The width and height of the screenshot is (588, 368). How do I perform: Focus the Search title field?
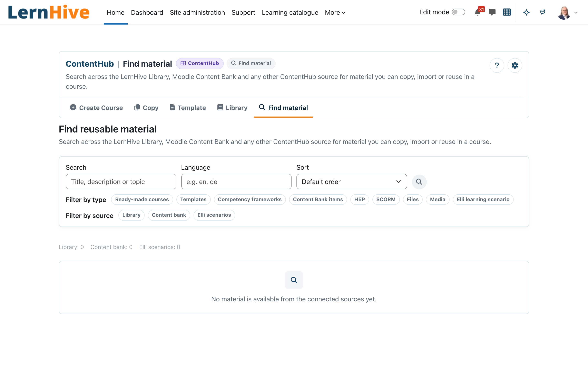[121, 182]
